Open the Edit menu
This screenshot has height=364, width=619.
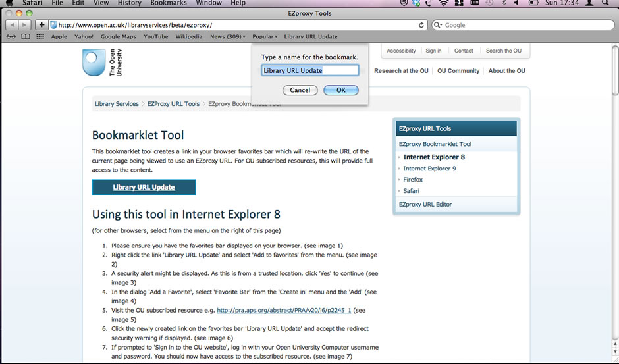click(78, 3)
